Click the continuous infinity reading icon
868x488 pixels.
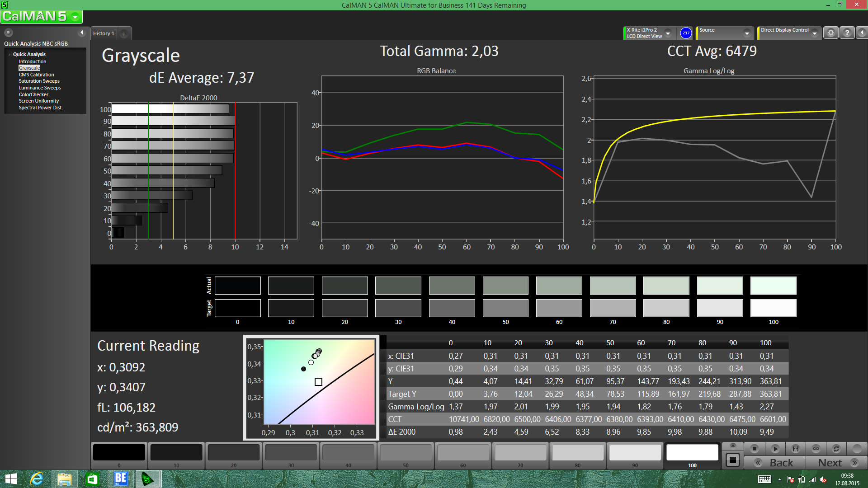tap(816, 449)
